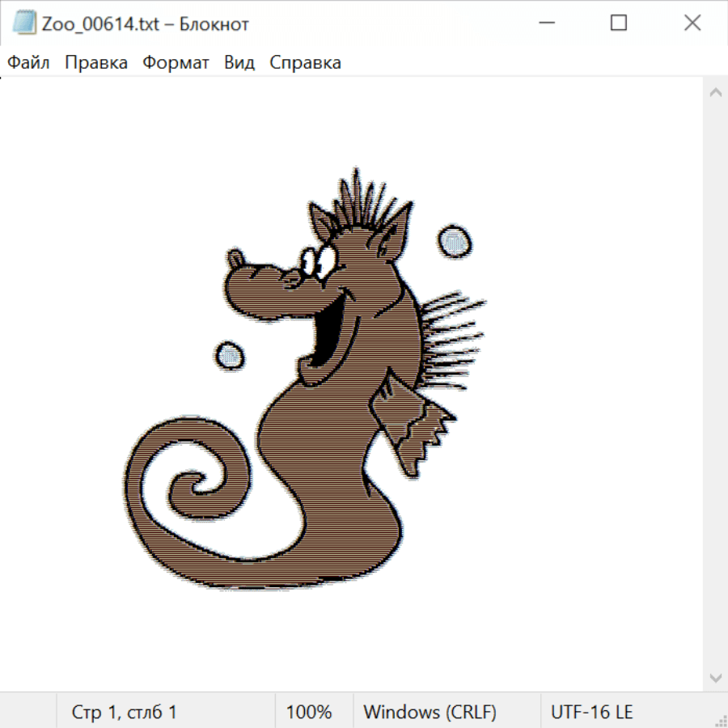Click the Zoo_00614.txt title bar text
This screenshot has height=728, width=728.
coord(146,24)
